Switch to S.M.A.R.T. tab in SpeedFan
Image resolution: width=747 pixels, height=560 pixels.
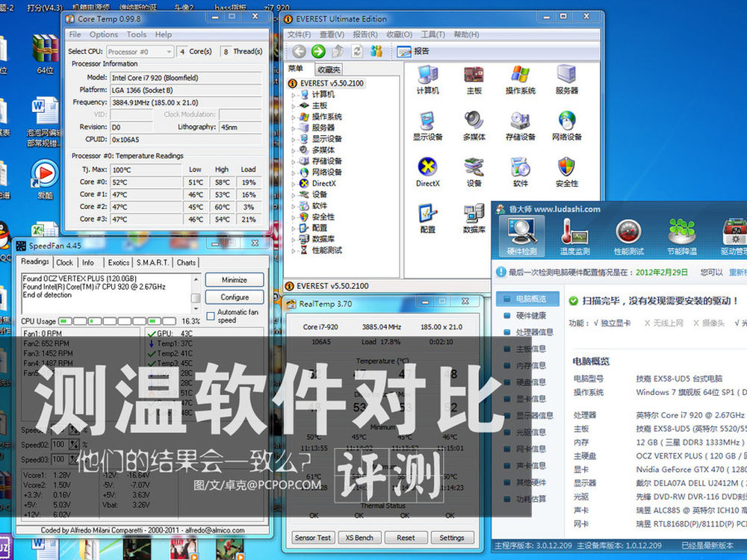tap(152, 262)
